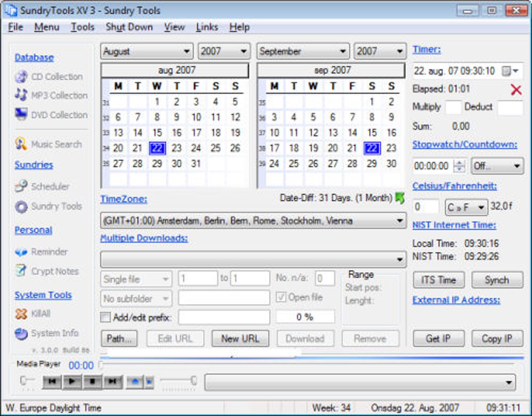Click the Synch button
The height and width of the screenshot is (416, 532).
(497, 280)
